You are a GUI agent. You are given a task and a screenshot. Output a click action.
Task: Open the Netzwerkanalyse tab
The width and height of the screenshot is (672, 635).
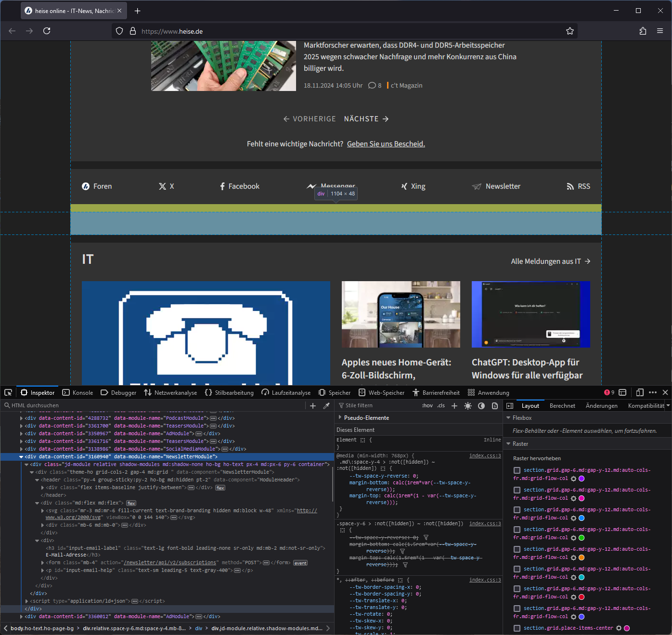click(170, 392)
